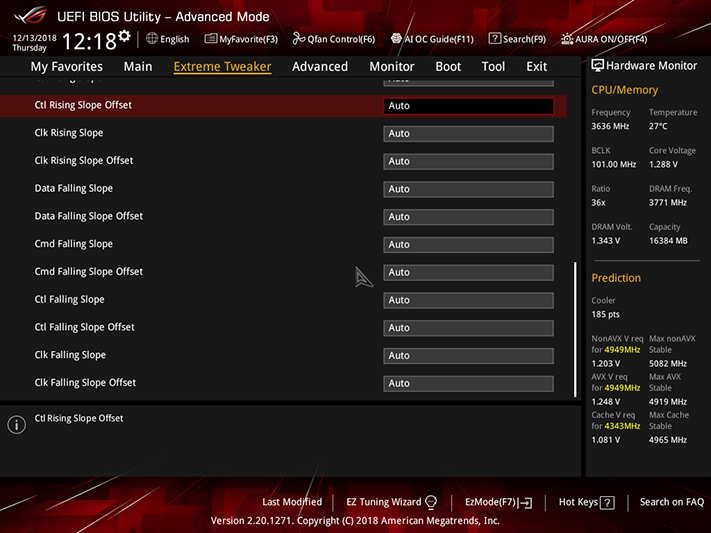Click the Hot Keys question mark icon
This screenshot has width=711, height=533.
(607, 503)
